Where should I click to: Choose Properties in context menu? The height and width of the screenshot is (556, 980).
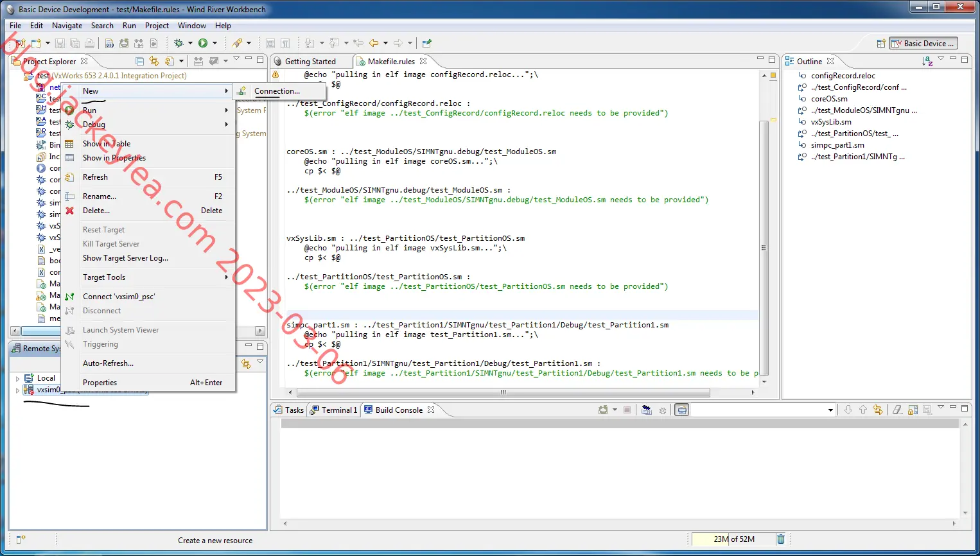(100, 383)
